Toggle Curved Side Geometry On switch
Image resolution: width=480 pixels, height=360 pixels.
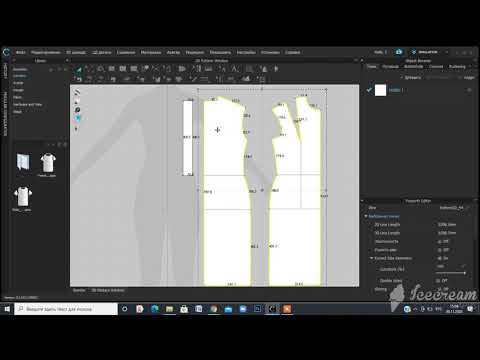click(x=443, y=258)
